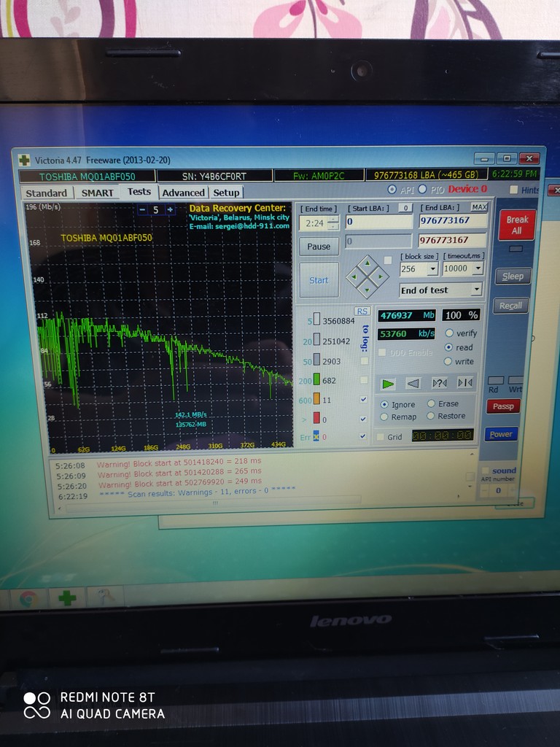Click the Start LBA input field
560x747 pixels.
tap(379, 222)
